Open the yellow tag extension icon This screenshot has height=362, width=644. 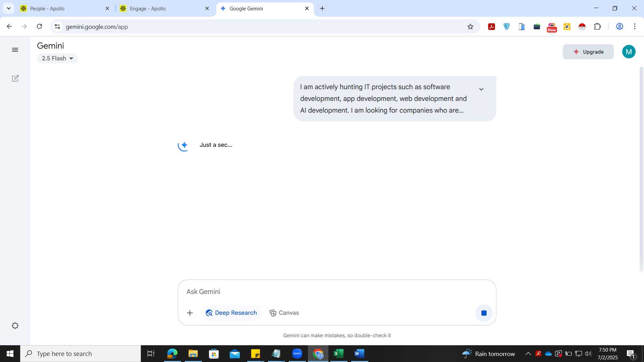click(x=567, y=27)
